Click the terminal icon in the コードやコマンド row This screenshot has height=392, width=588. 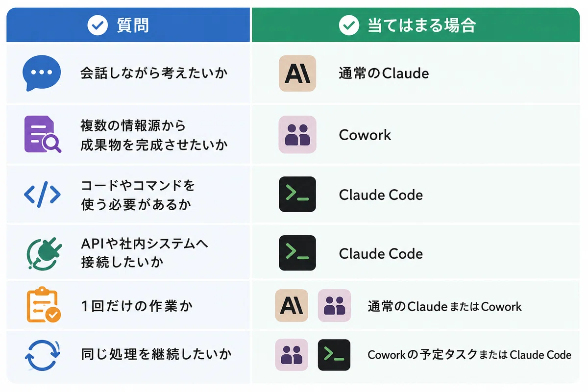[297, 195]
